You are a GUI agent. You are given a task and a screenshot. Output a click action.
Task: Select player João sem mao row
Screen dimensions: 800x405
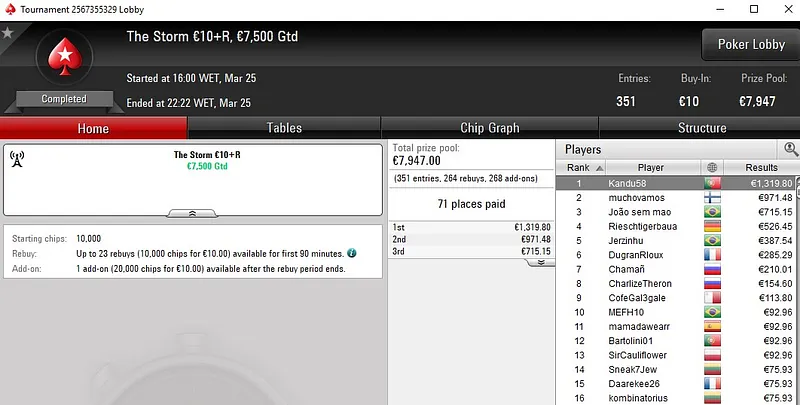pos(650,212)
